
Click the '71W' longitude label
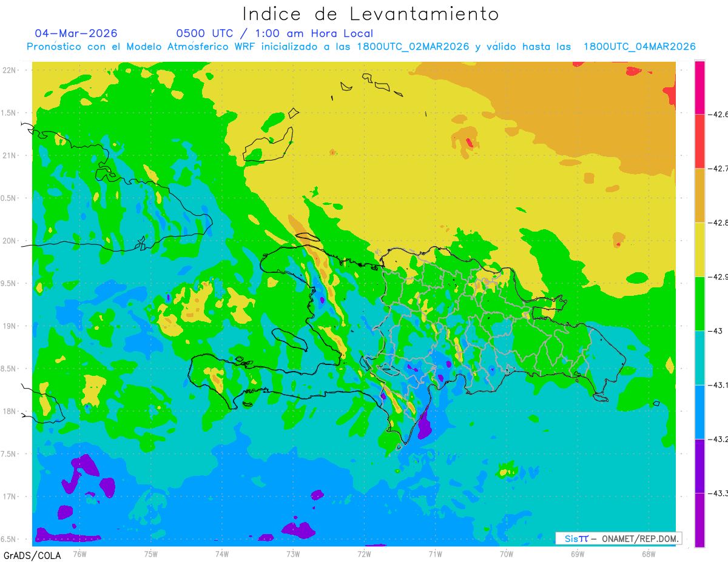pyautogui.click(x=435, y=554)
